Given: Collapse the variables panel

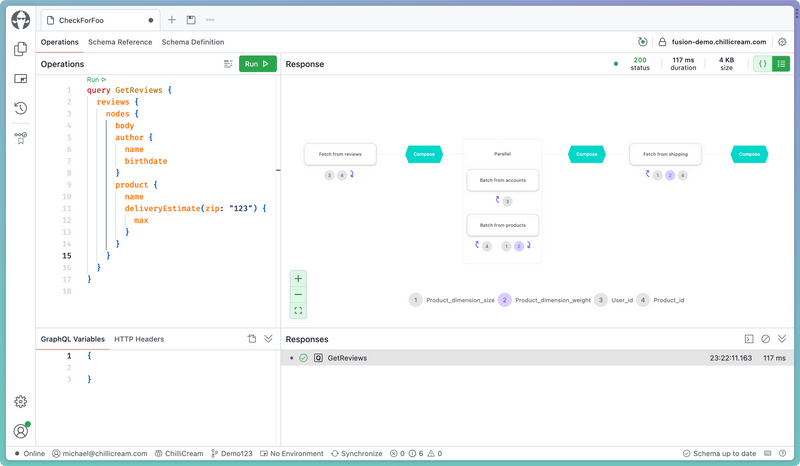Looking at the screenshot, I should point(268,339).
